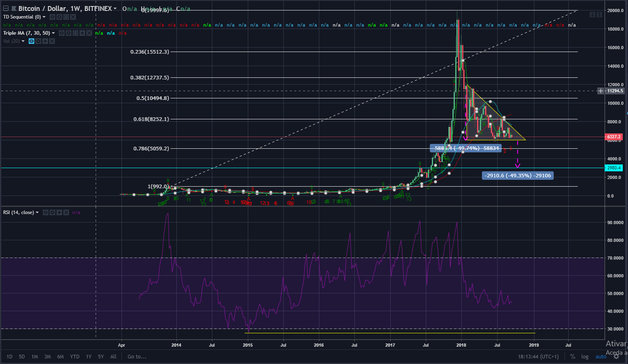Viewport: 628px width, 364px height.
Task: Toggle visibility of TD Sequential indicator
Action: pyautogui.click(x=52, y=17)
